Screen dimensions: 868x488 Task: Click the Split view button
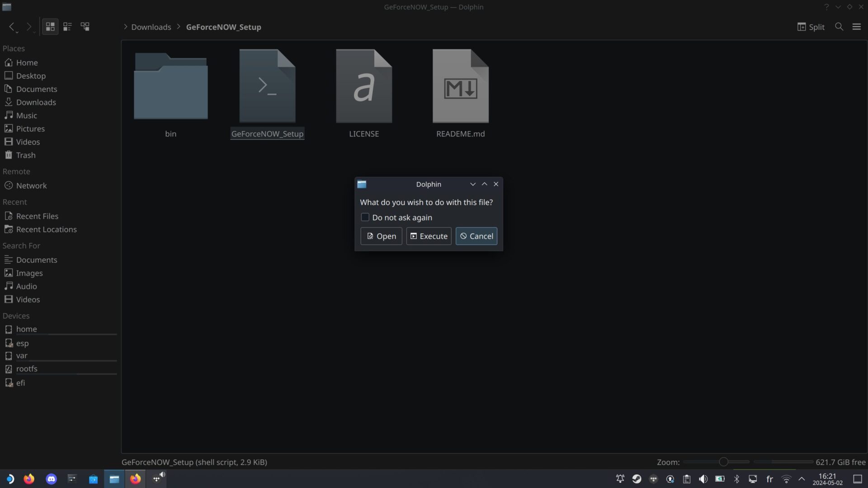tap(811, 27)
